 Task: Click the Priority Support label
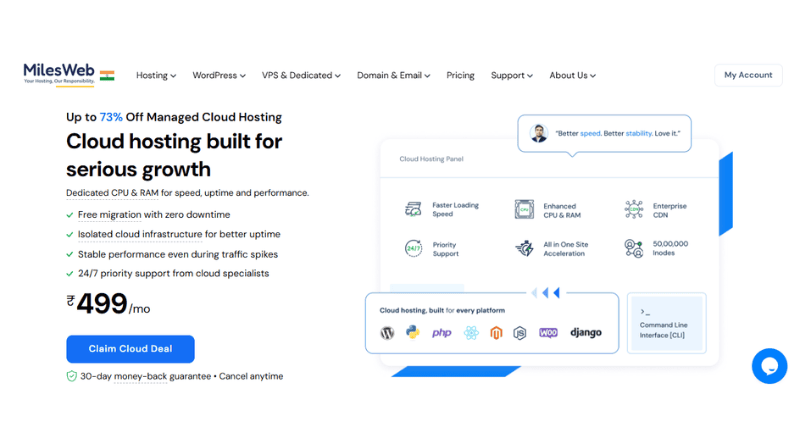click(445, 249)
